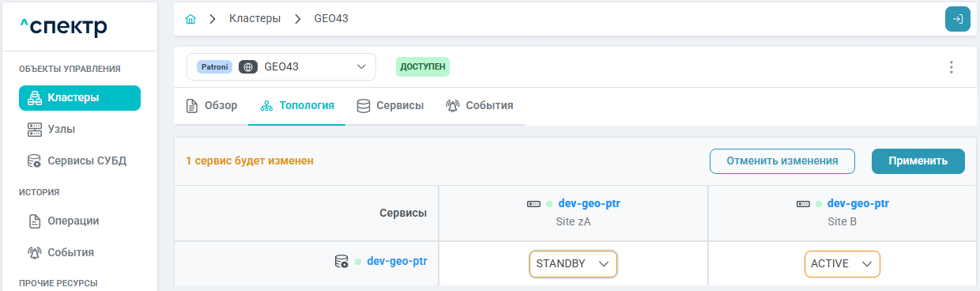Click the globe icon in cluster selector
Image resolution: width=980 pixels, height=291 pixels.
(x=248, y=67)
